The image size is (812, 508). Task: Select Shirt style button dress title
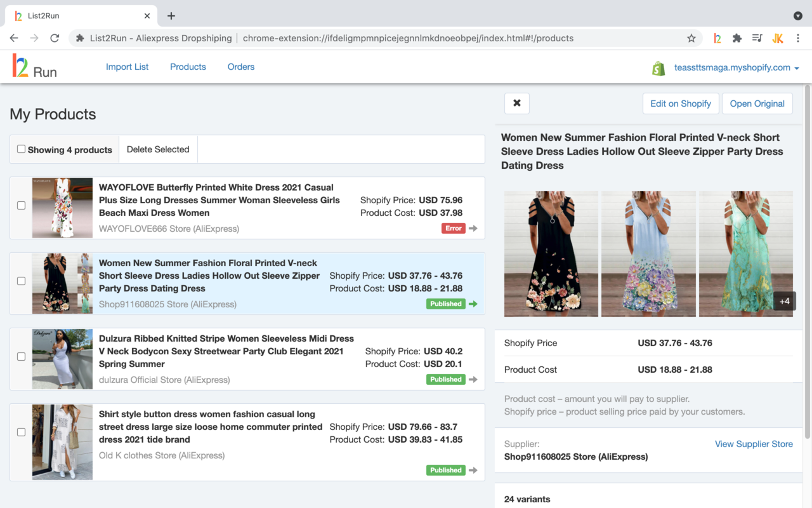pos(211,427)
